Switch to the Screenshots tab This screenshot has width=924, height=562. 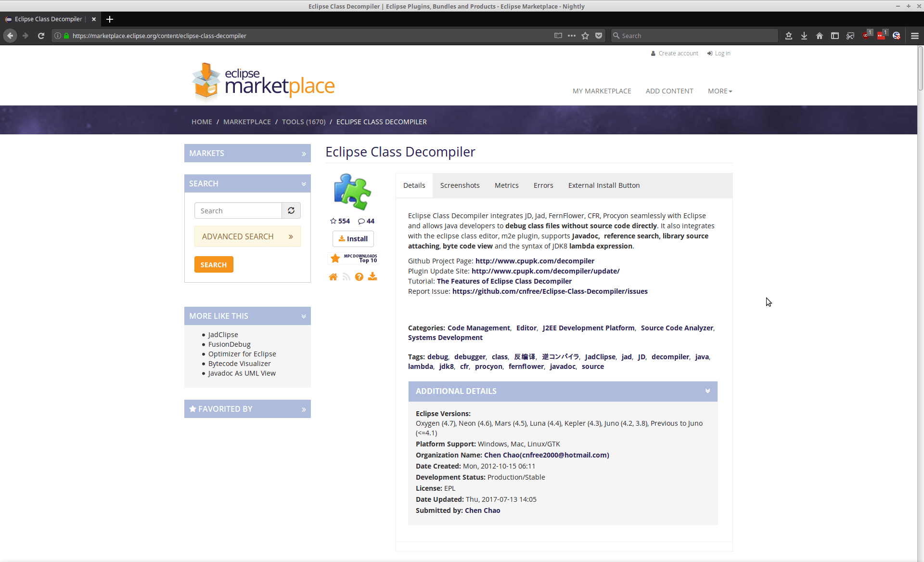tap(460, 185)
